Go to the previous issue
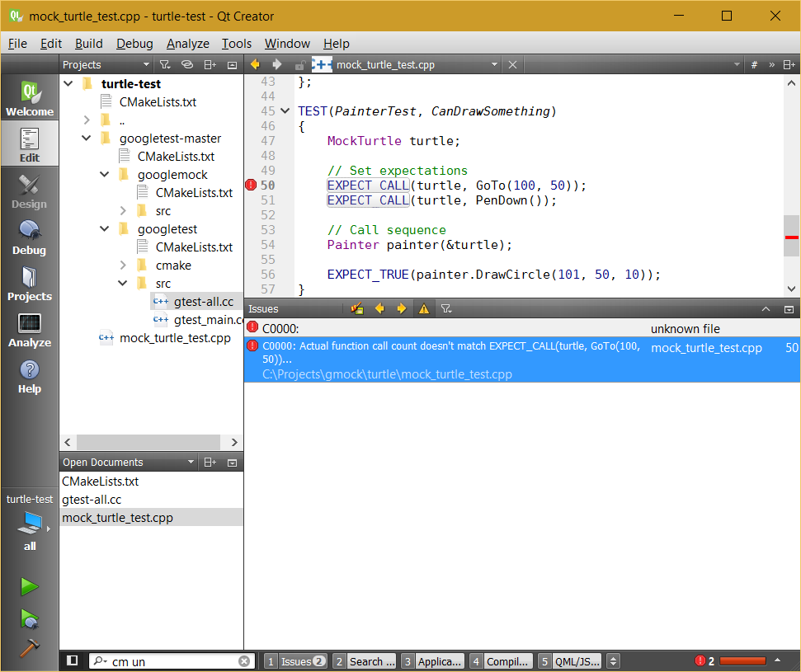Image resolution: width=801 pixels, height=672 pixels. tap(379, 308)
